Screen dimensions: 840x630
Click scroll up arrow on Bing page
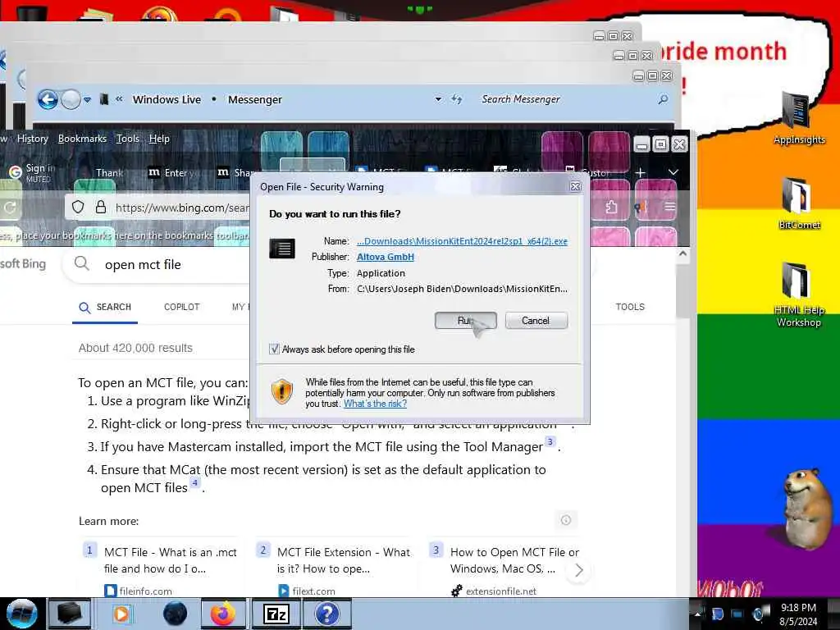point(682,254)
